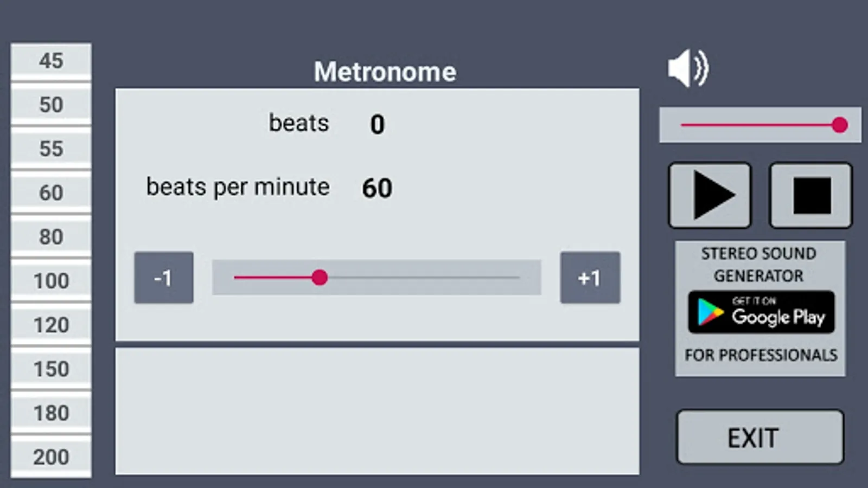Select the 45 BPM preset
Screen dimensions: 868x488
tap(51, 61)
